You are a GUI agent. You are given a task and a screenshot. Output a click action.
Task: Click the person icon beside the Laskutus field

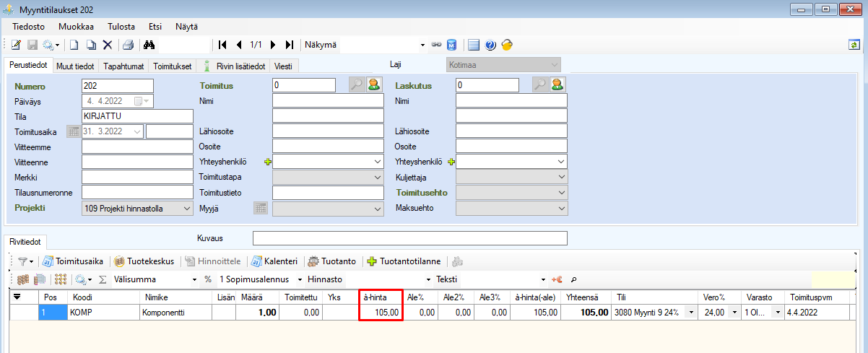557,85
